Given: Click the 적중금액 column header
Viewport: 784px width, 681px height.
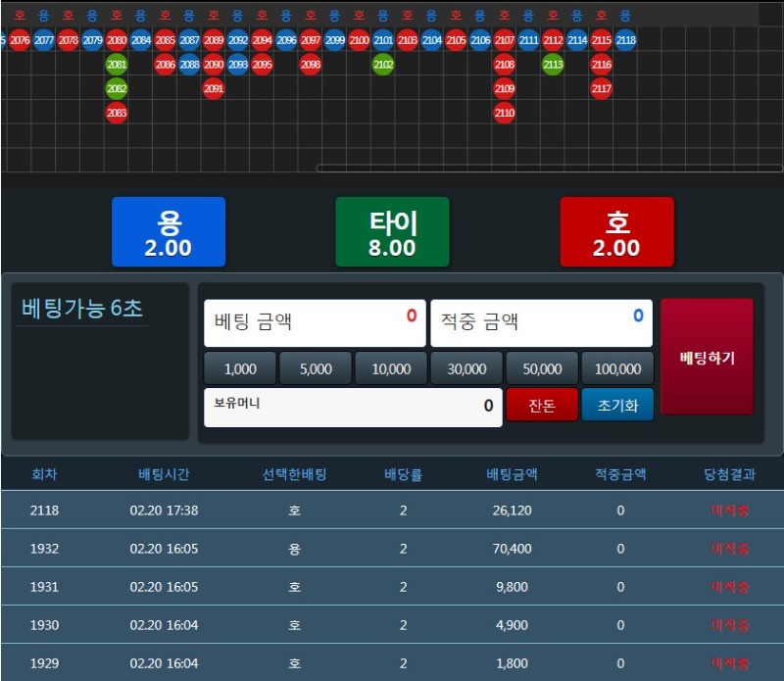Looking at the screenshot, I should (x=620, y=474).
